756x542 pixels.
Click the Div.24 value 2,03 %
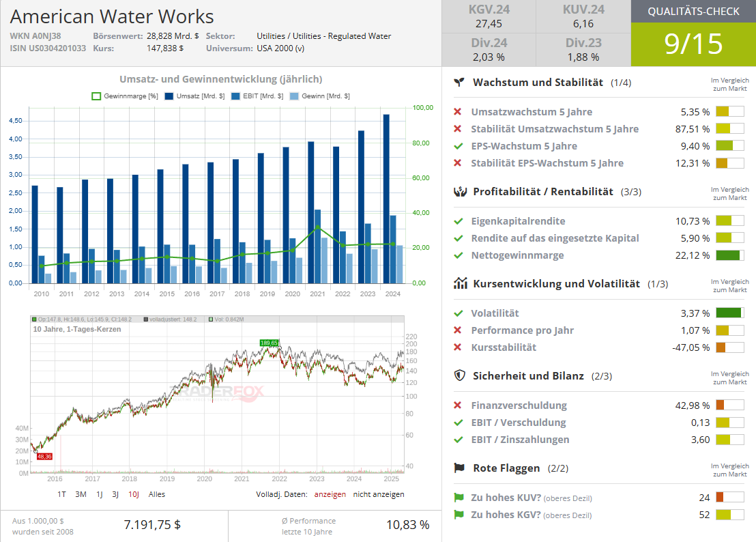pos(489,57)
